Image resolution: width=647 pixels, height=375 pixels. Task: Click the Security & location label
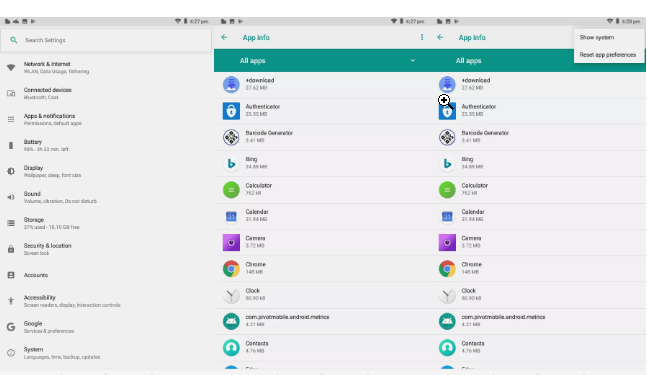pyautogui.click(x=47, y=245)
